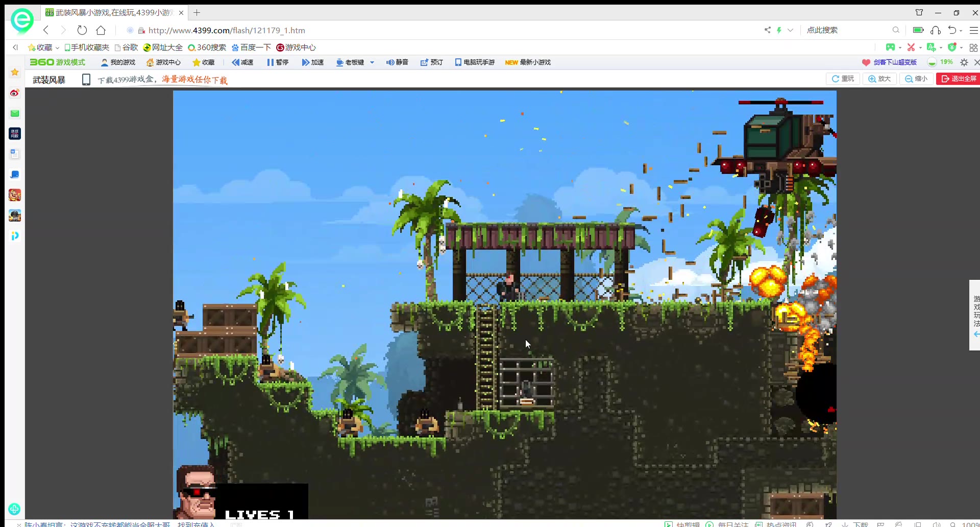Image resolution: width=980 pixels, height=527 pixels.
Task: Click 放大 zoom in button
Action: point(879,79)
